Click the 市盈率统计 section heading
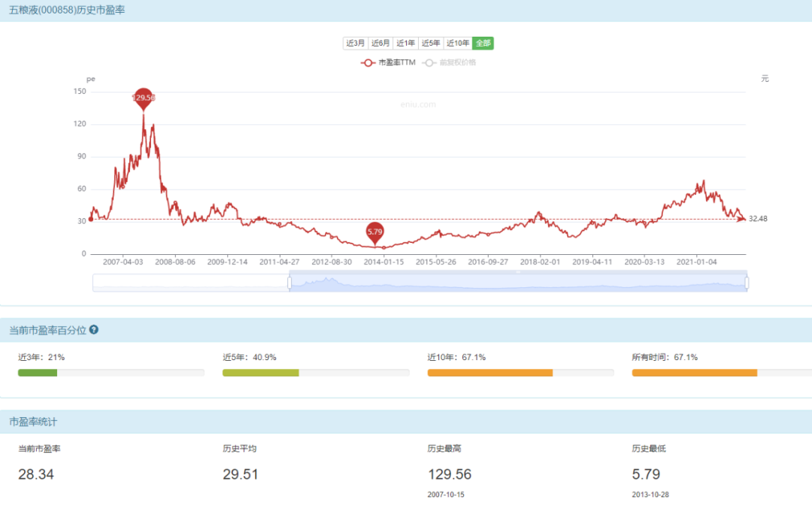The image size is (812, 506). point(33,422)
